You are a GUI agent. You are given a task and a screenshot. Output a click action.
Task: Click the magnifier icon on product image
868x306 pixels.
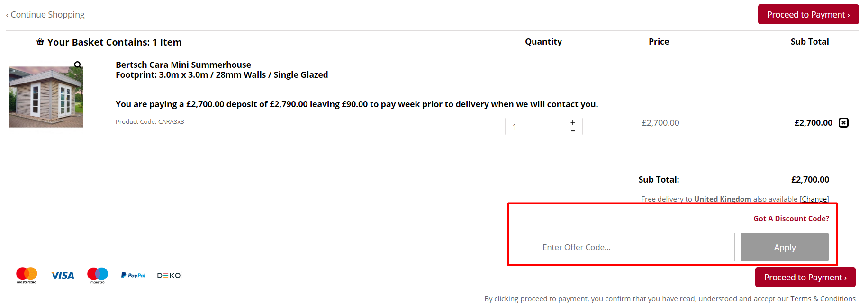tap(78, 65)
